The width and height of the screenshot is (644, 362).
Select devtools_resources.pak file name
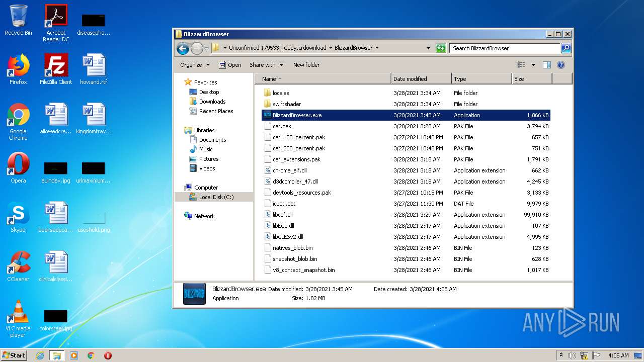click(302, 193)
